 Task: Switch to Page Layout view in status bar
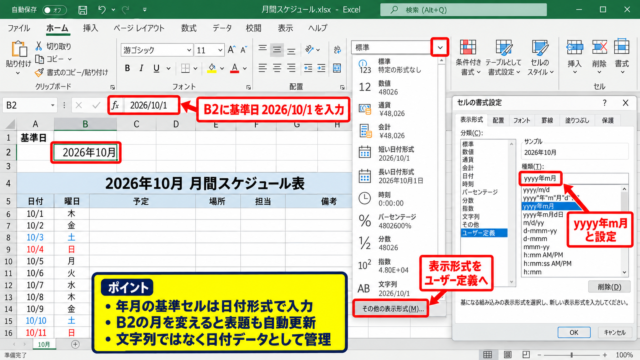(x=507, y=354)
